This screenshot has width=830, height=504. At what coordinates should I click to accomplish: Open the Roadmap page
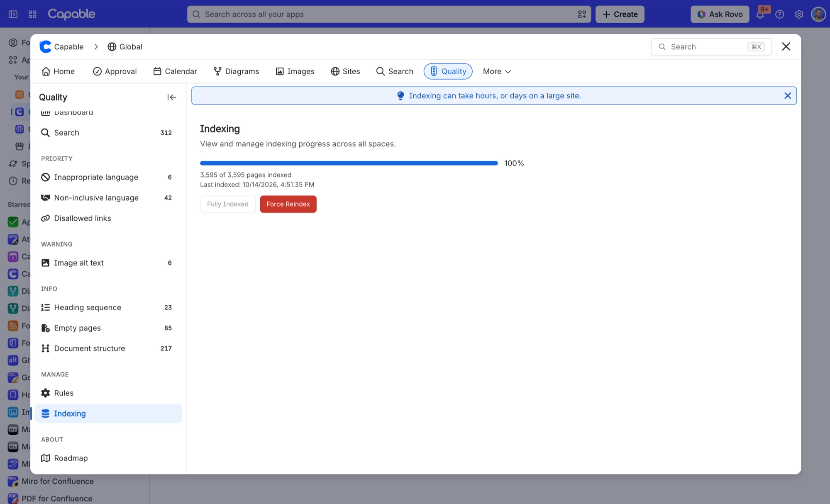[108, 458]
